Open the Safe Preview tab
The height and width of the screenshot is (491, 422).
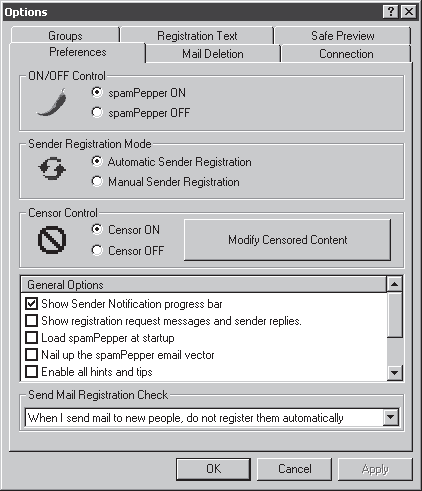coord(343,36)
